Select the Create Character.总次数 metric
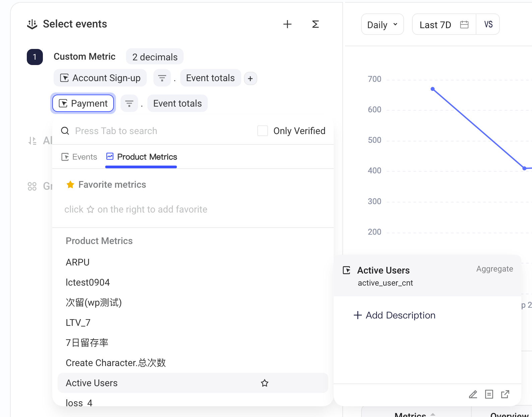 [x=193, y=363]
